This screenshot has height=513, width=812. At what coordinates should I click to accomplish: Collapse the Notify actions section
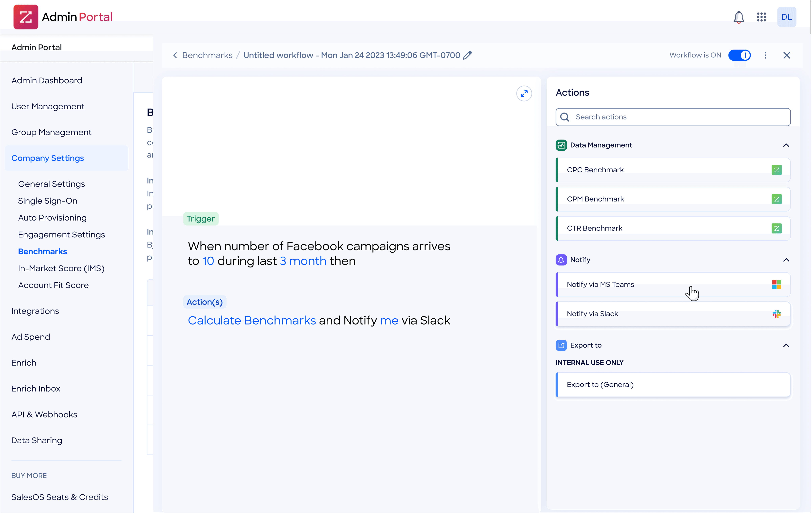786,260
